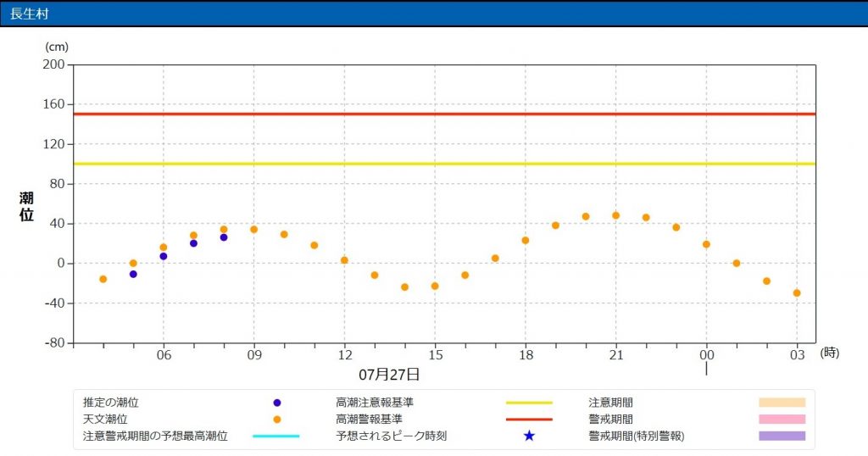The image size is (868, 456).
Task: Click the orange tide point at hour 23
Action: point(676,227)
